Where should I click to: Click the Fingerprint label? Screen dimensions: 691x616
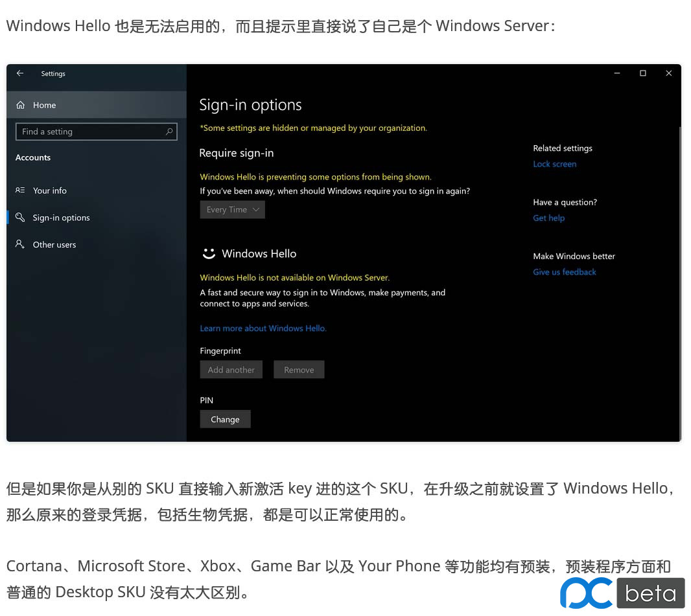220,350
